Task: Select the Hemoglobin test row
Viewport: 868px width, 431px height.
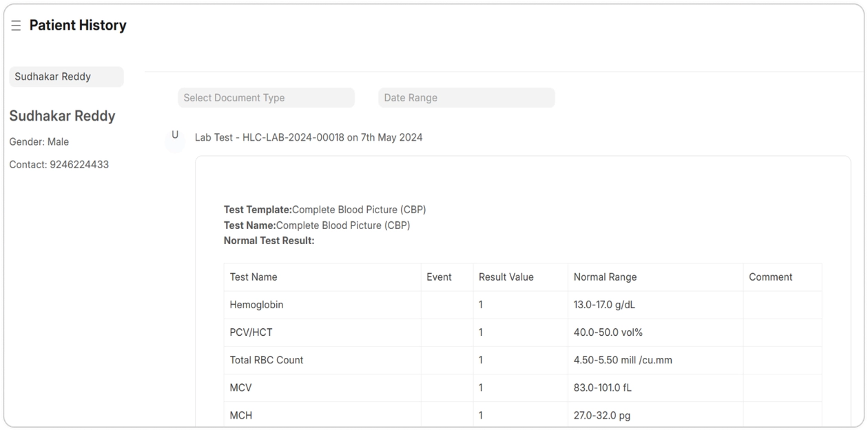Action: point(256,305)
